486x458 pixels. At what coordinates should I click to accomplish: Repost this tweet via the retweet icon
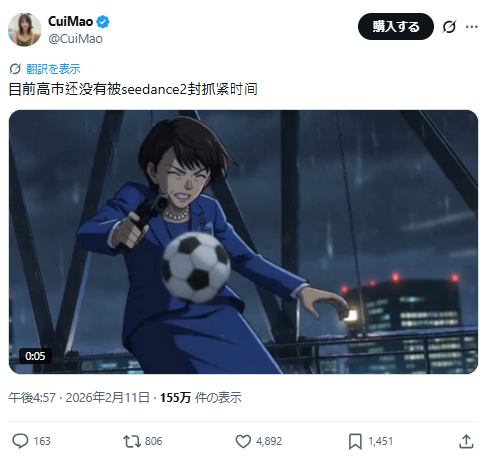point(132,441)
